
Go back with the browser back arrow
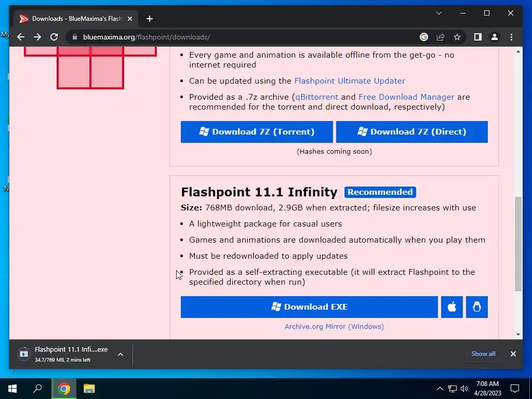[x=21, y=37]
